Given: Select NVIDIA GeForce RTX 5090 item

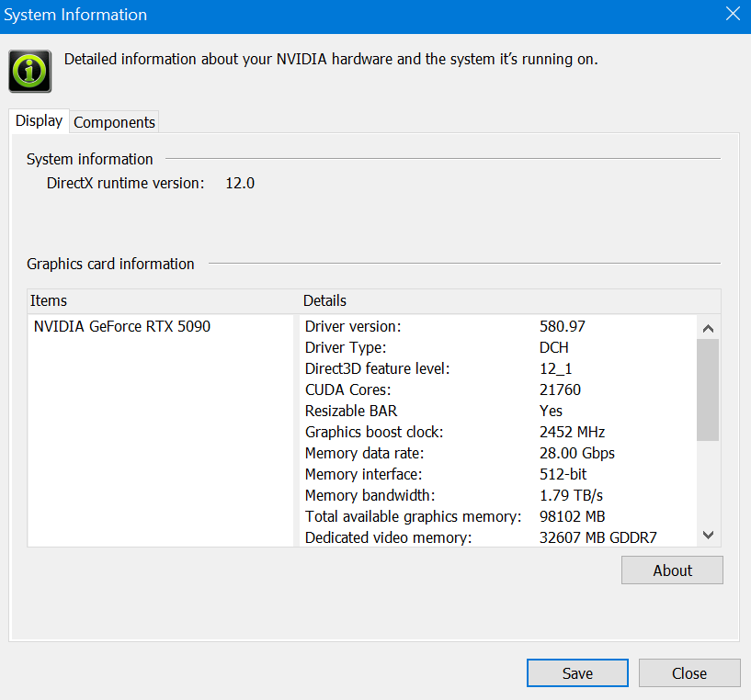Looking at the screenshot, I should click(x=122, y=326).
